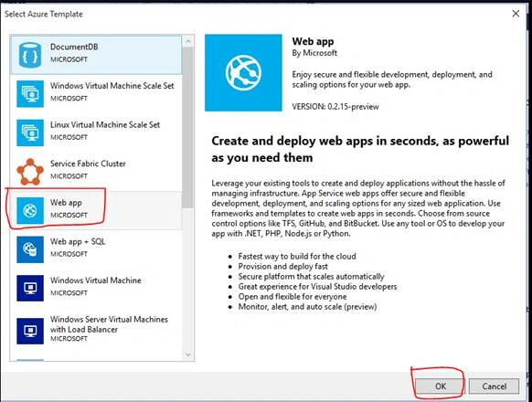Select the Web app template label
The image size is (532, 402).
[x=66, y=203]
